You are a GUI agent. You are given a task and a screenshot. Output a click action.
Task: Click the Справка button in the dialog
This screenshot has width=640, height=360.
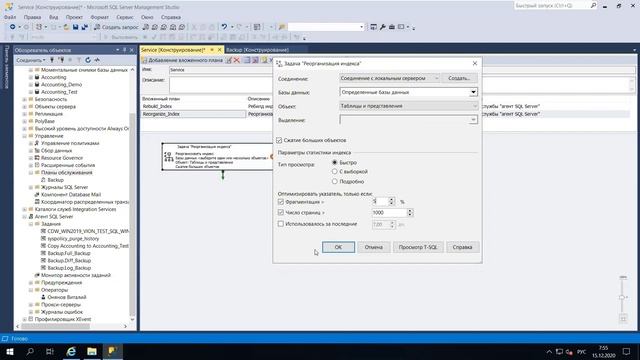[x=462, y=247]
